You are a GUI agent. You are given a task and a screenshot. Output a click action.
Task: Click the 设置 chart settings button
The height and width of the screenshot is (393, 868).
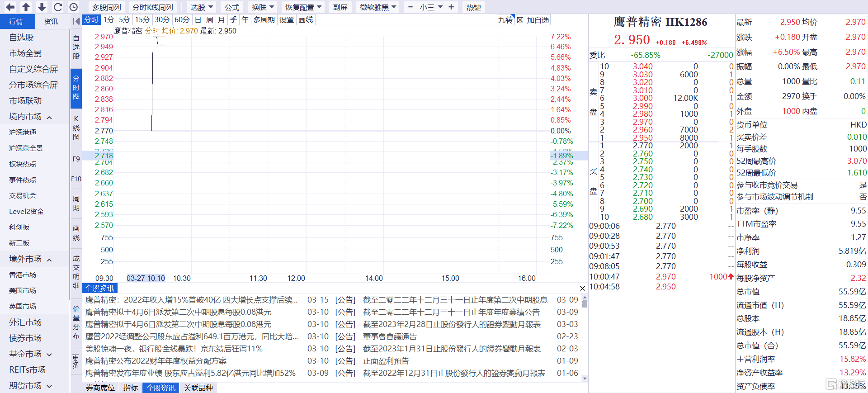click(x=287, y=19)
